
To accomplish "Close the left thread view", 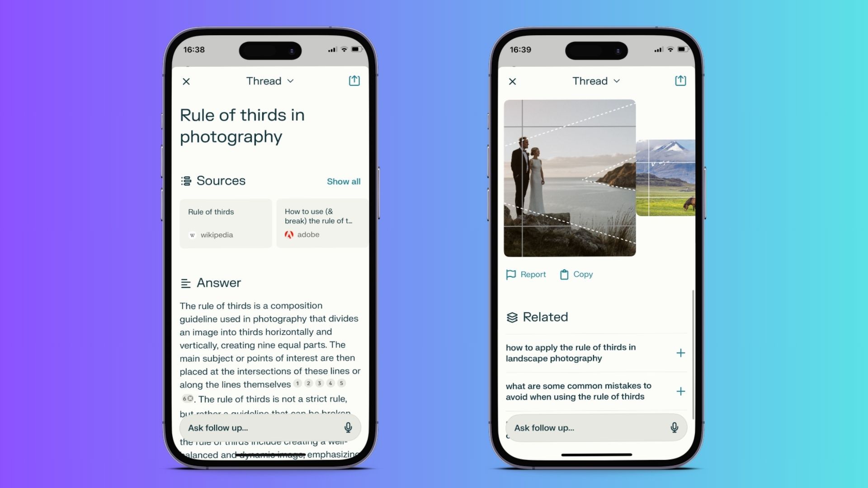I will click(186, 80).
